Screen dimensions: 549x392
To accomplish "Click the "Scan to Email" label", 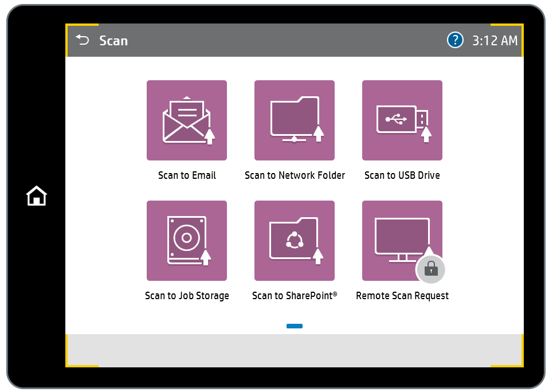I will (x=187, y=175).
